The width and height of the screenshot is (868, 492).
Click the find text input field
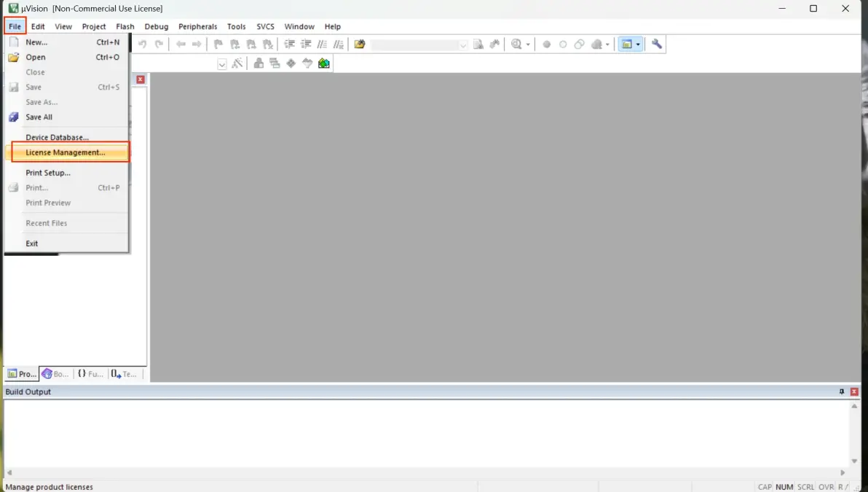pos(414,45)
